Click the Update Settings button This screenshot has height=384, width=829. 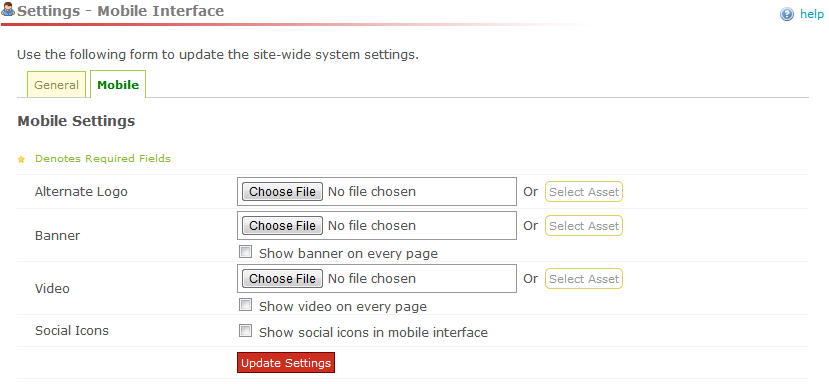(x=286, y=363)
